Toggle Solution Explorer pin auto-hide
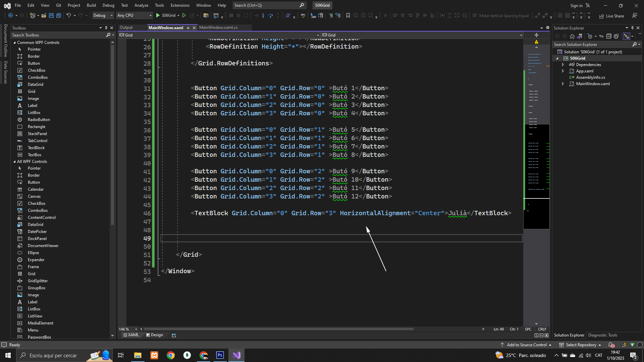 coord(632,28)
